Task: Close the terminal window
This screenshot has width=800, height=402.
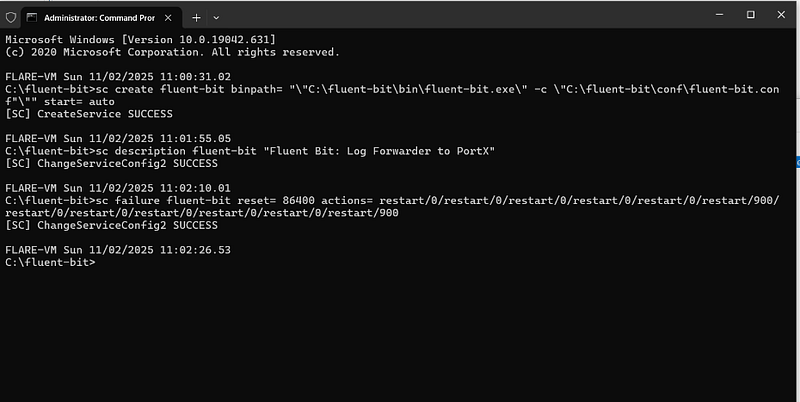Action: [781, 15]
